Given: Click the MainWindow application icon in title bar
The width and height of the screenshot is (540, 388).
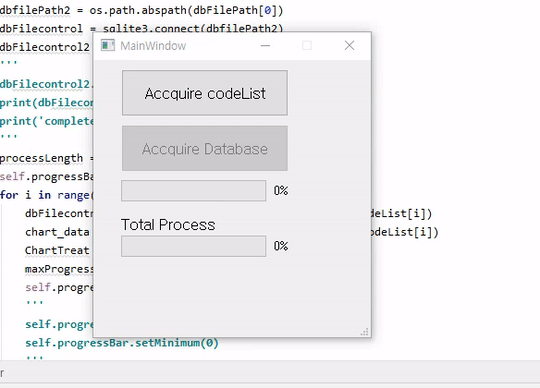Looking at the screenshot, I should click(x=107, y=45).
